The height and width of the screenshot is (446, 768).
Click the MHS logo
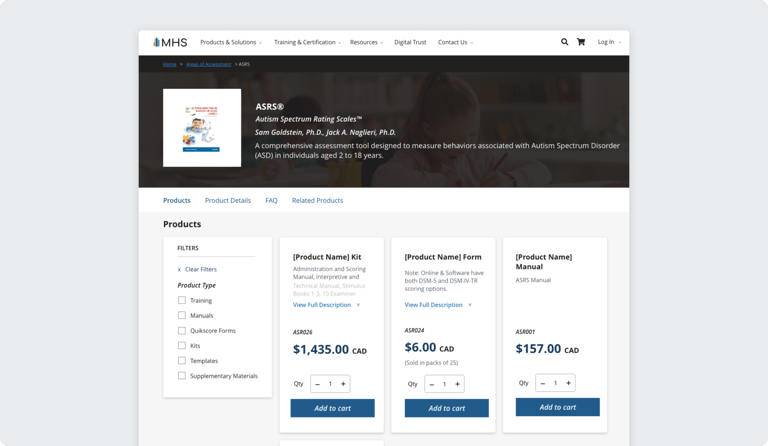tap(170, 43)
